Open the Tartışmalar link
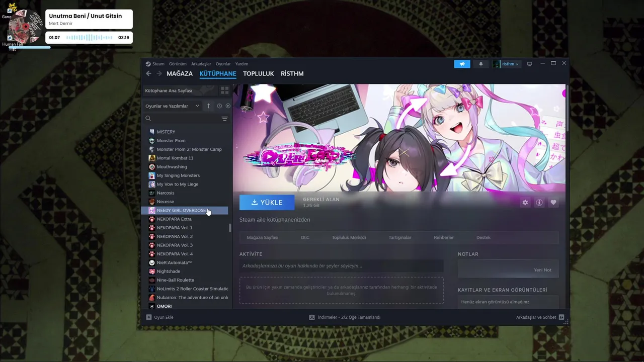644x362 pixels. pyautogui.click(x=400, y=237)
